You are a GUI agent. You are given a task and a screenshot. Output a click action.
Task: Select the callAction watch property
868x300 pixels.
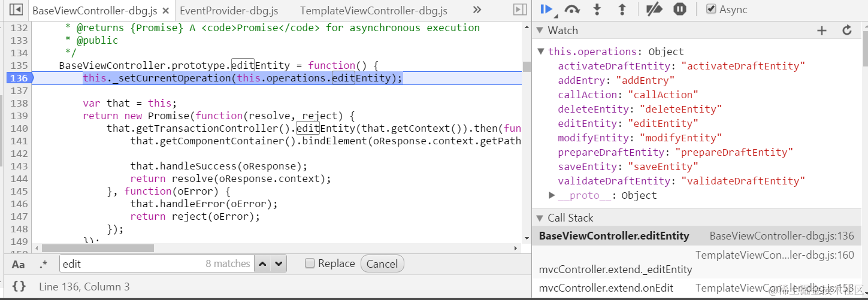click(x=628, y=95)
